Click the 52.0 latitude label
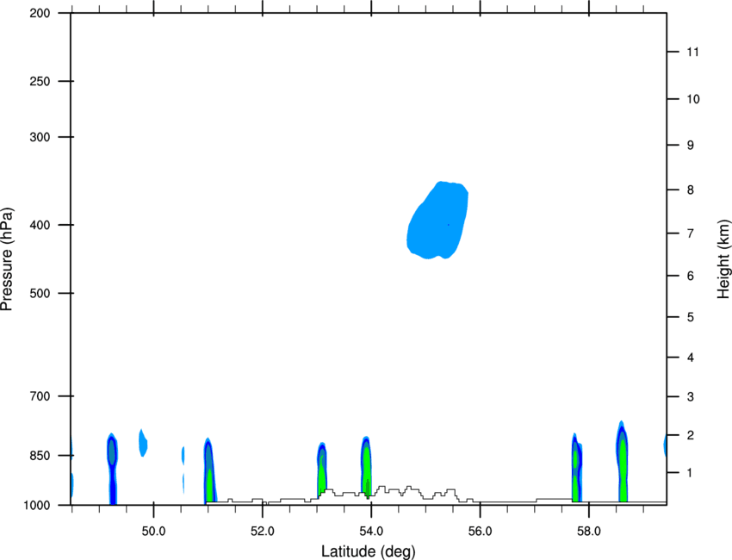The width and height of the screenshot is (732, 560). 263,532
